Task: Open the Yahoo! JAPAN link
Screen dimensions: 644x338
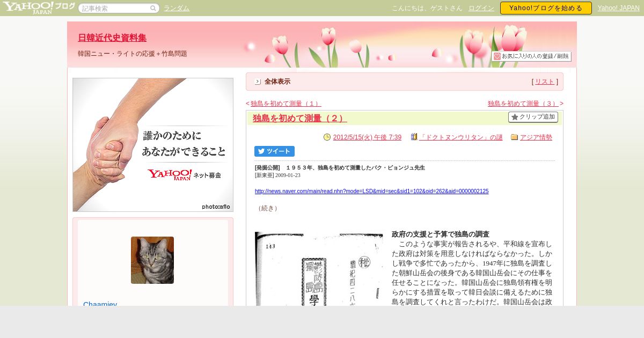Action: [x=618, y=8]
